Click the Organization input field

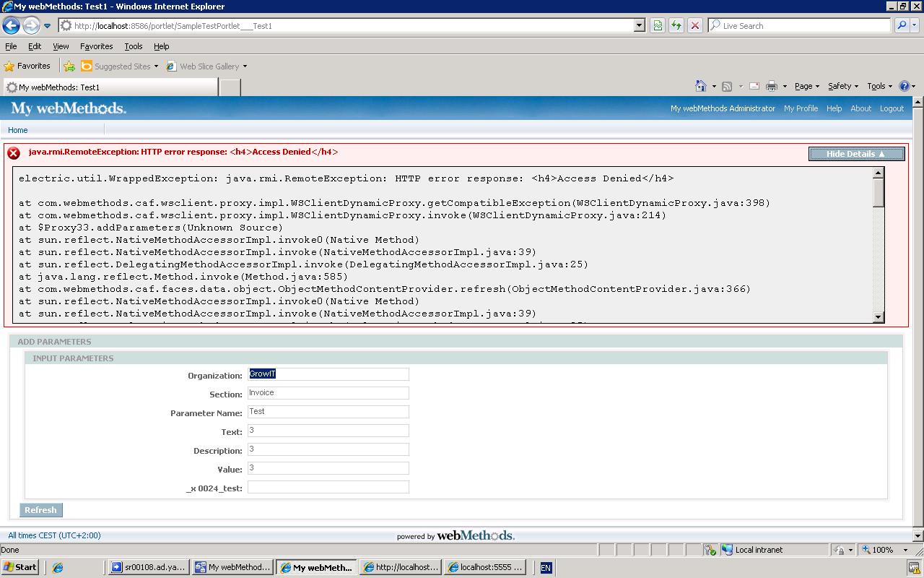tap(328, 374)
